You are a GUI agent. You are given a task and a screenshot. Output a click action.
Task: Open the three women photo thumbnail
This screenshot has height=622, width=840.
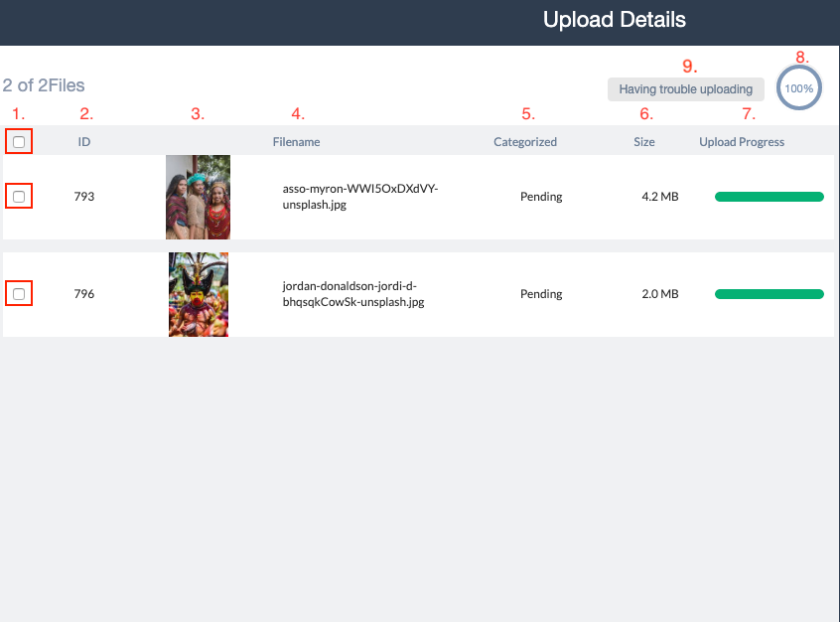[x=199, y=197]
